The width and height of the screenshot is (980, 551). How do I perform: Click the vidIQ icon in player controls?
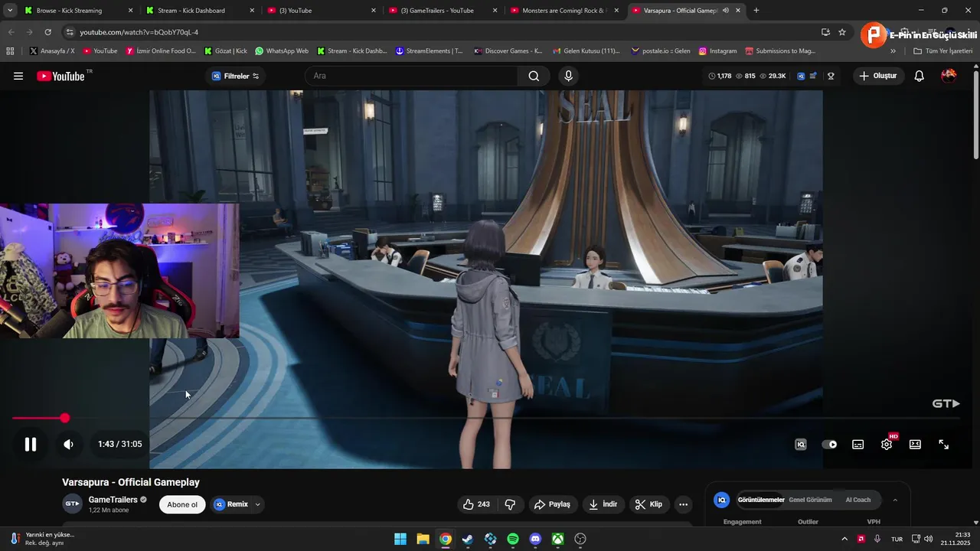[x=801, y=444]
